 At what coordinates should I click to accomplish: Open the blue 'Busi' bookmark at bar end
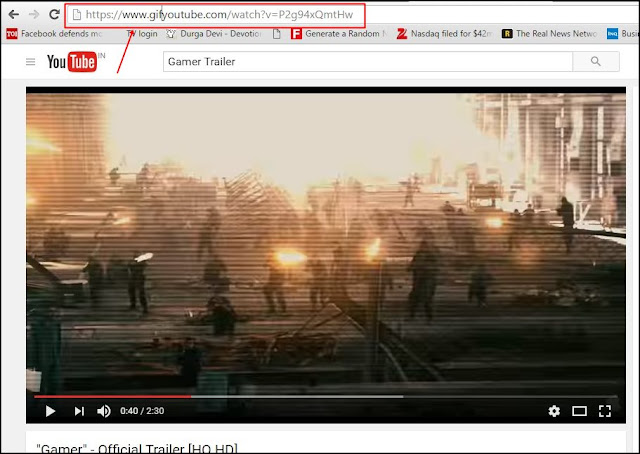click(x=623, y=34)
